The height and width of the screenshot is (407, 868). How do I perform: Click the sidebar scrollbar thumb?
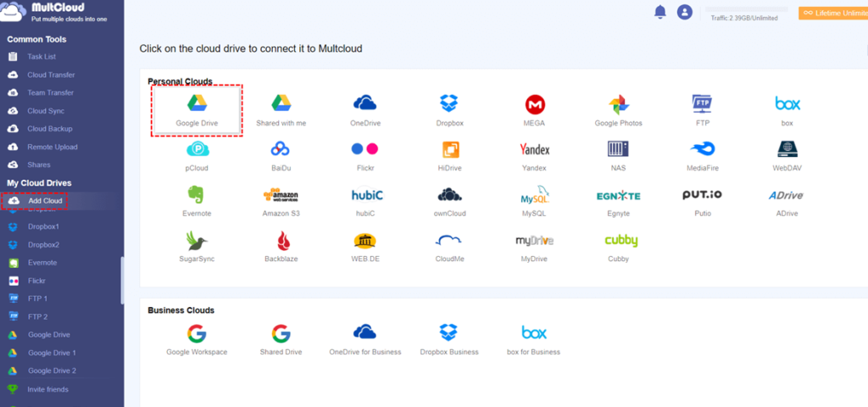click(x=122, y=280)
